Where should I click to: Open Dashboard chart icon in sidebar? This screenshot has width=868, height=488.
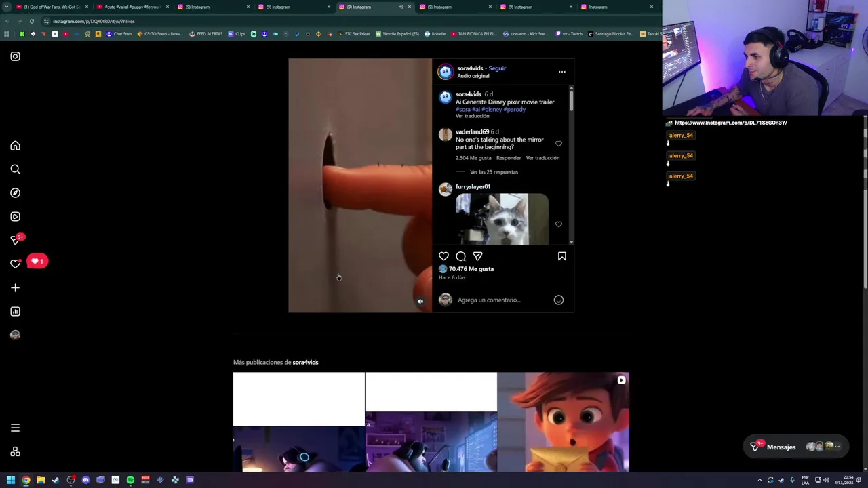[15, 312]
